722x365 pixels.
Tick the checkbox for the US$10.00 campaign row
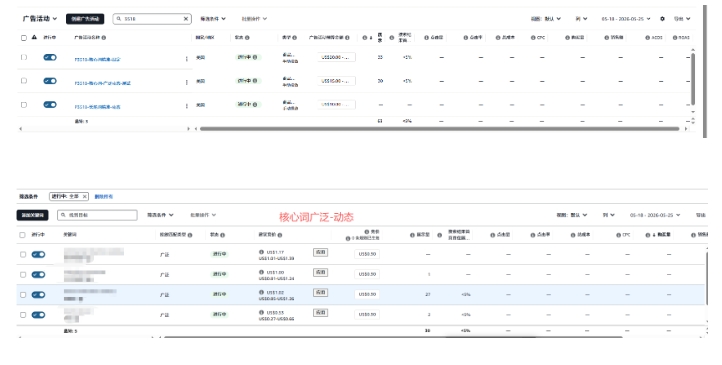pyautogui.click(x=24, y=105)
